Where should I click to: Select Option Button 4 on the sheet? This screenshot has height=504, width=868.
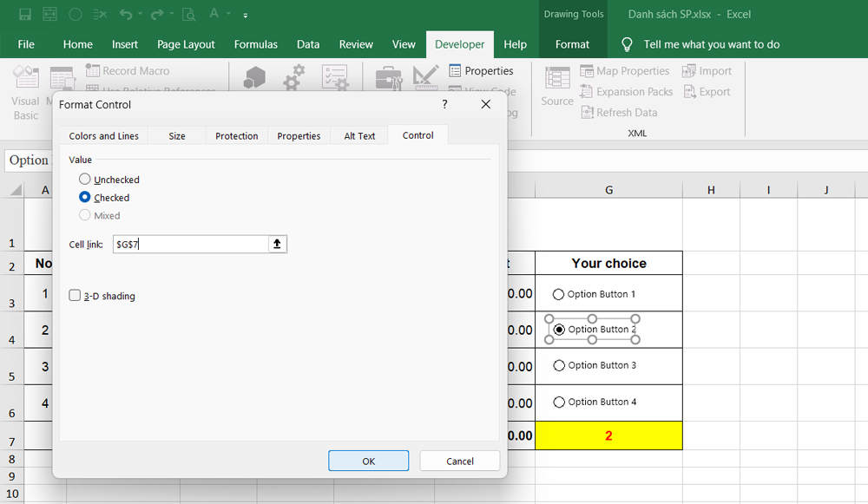pos(559,402)
